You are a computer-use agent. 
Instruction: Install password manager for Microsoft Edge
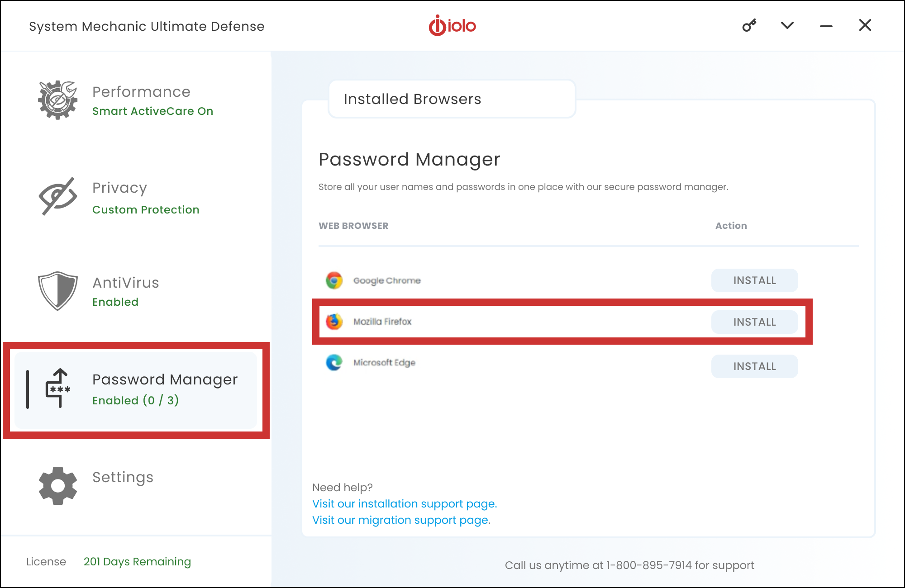point(754,366)
